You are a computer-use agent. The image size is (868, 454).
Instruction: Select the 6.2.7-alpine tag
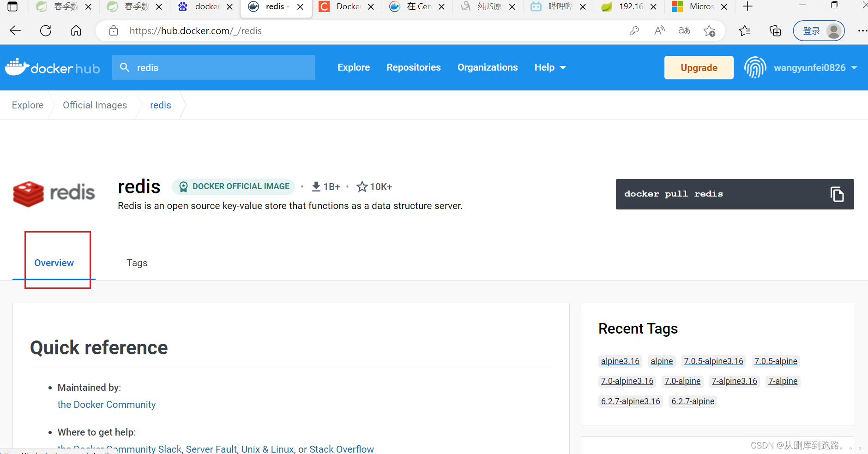click(693, 401)
